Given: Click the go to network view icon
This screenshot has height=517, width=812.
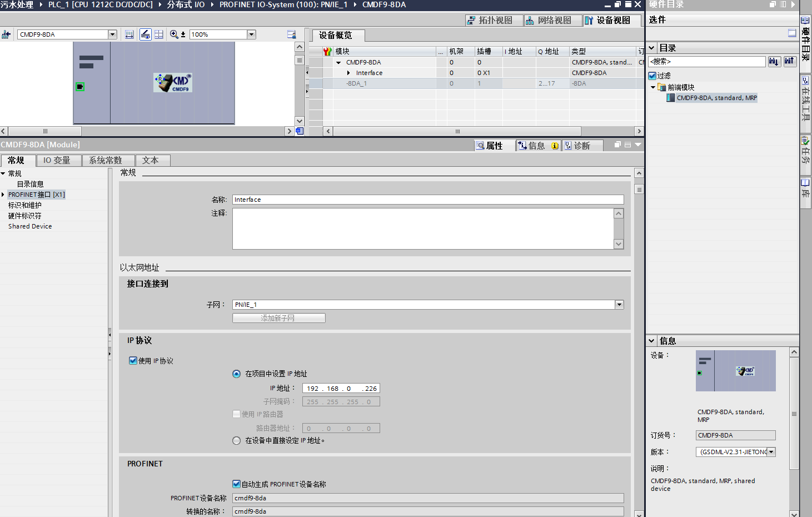Looking at the screenshot, I should (x=6, y=34).
